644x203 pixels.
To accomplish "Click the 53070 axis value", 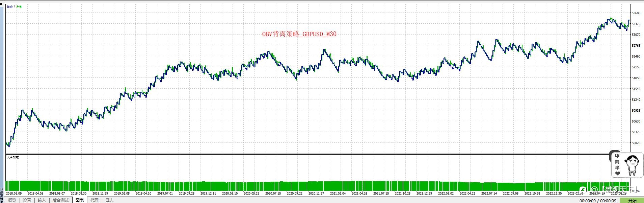I will click(636, 35).
